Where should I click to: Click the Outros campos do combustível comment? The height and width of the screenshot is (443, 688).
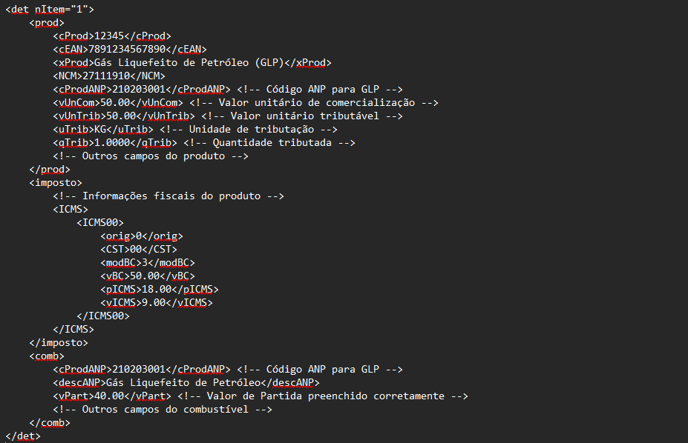click(x=162, y=410)
